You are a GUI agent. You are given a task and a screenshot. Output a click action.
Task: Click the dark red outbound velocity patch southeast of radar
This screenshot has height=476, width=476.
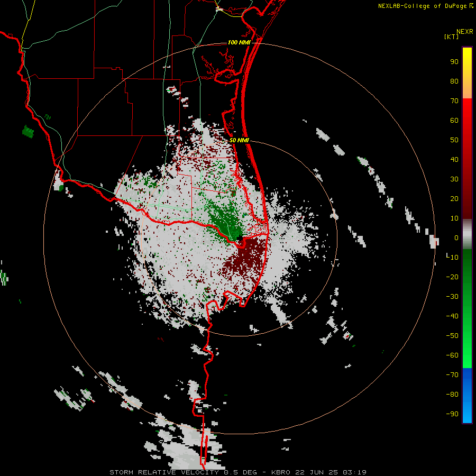(245, 258)
